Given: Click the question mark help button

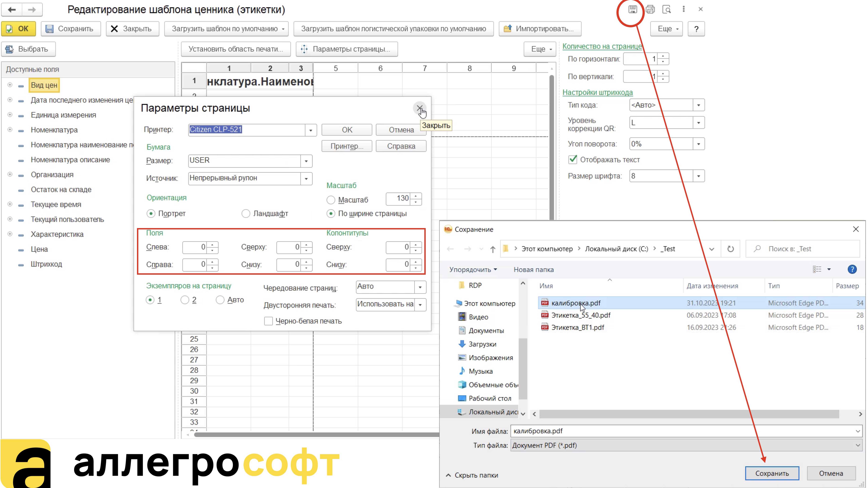Looking at the screenshot, I should (x=696, y=29).
